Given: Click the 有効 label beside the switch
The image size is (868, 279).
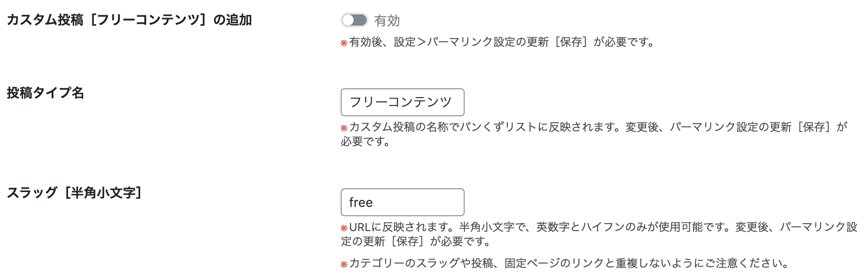Looking at the screenshot, I should [387, 20].
